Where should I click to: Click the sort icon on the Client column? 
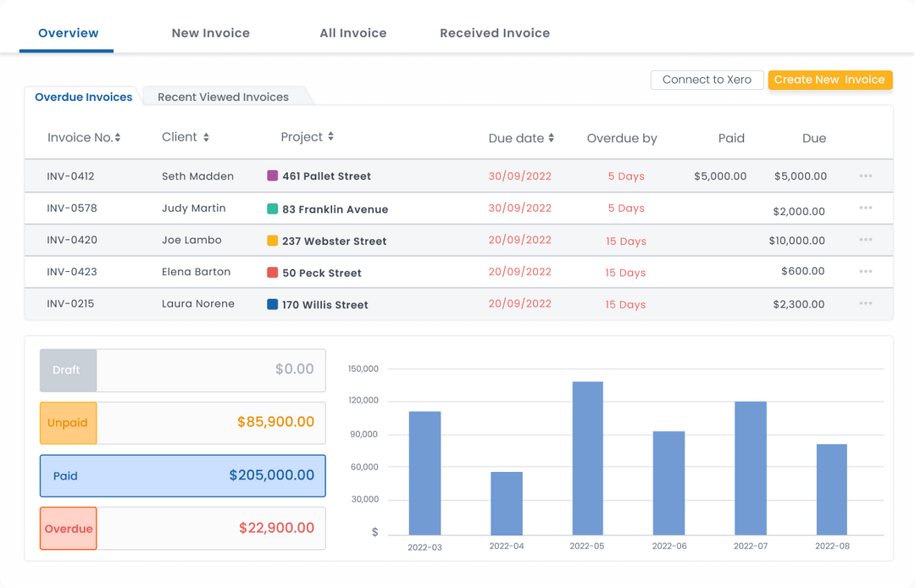coord(206,137)
